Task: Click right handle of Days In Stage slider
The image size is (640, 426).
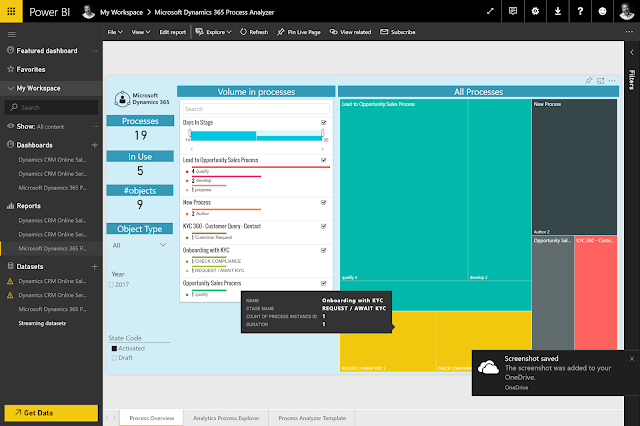Action: (x=322, y=133)
